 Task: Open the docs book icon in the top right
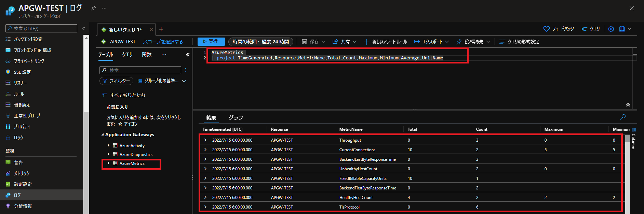coord(622,29)
